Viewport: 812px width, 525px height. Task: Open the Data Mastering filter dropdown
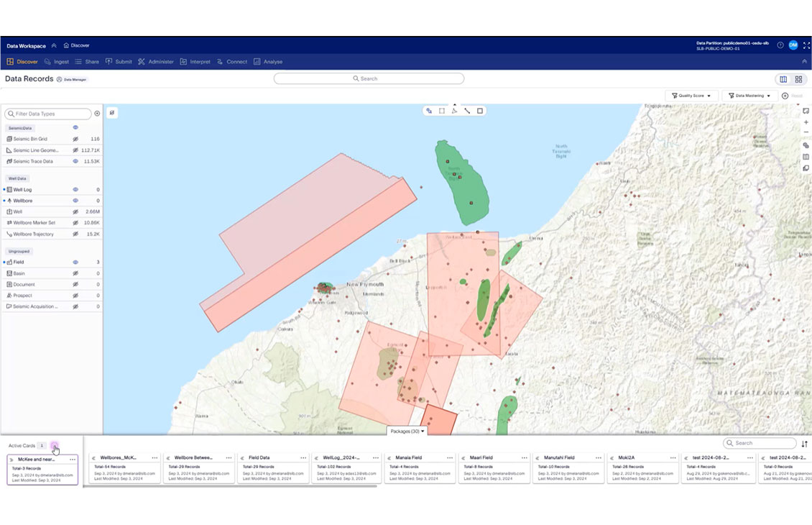pos(749,96)
